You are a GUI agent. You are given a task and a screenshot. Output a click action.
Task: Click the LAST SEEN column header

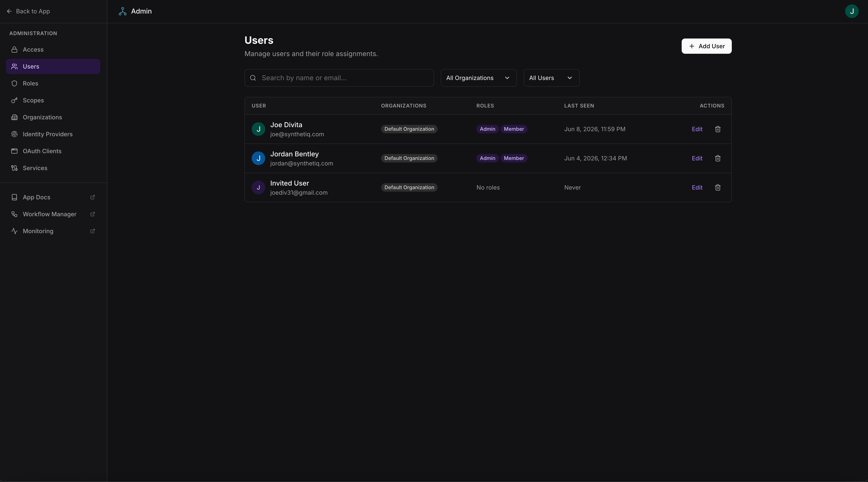pyautogui.click(x=579, y=106)
